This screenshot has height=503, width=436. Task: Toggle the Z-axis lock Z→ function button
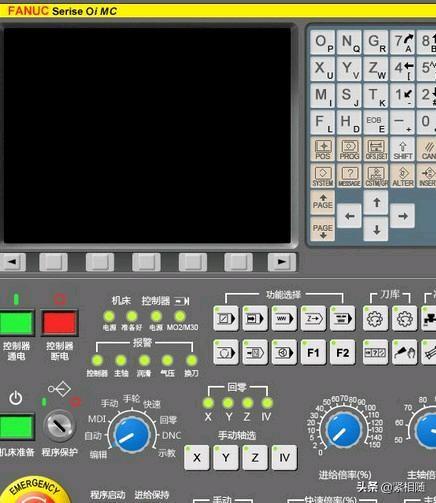(313, 318)
